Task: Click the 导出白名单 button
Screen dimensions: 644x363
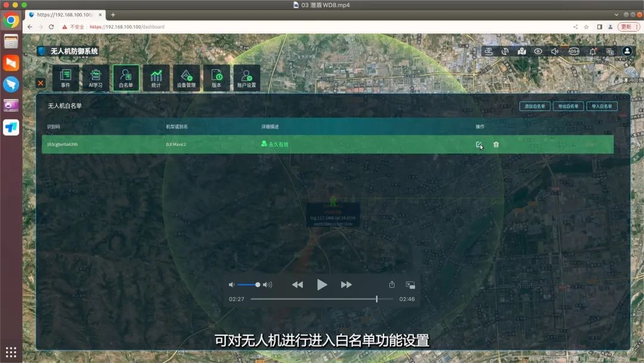Action: click(568, 106)
